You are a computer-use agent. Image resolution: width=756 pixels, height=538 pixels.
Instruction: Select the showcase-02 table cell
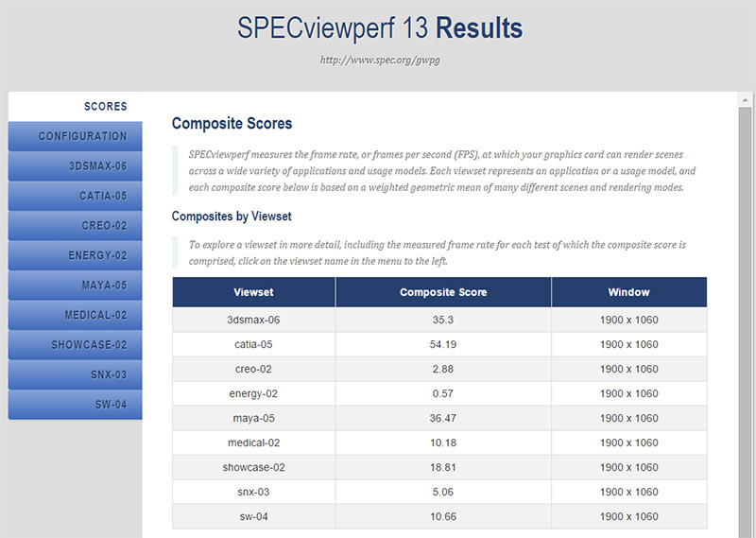tap(253, 467)
